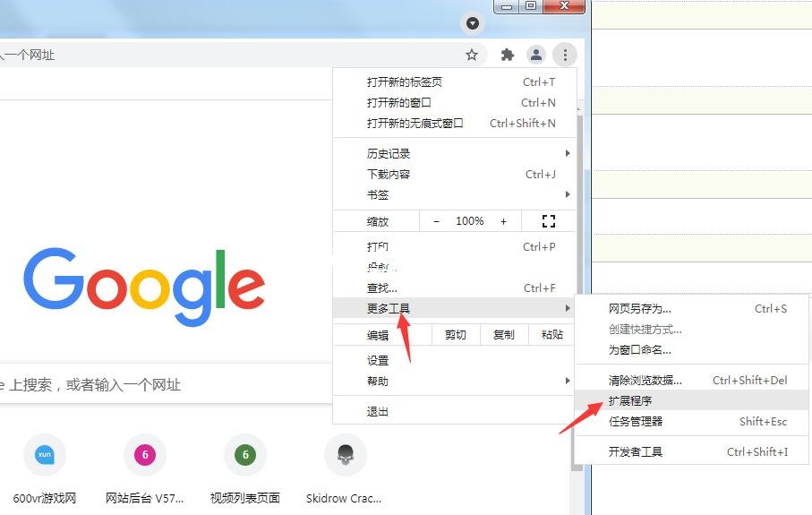Open 下载内容 from the menu
This screenshot has width=812, height=515.
click(454, 174)
